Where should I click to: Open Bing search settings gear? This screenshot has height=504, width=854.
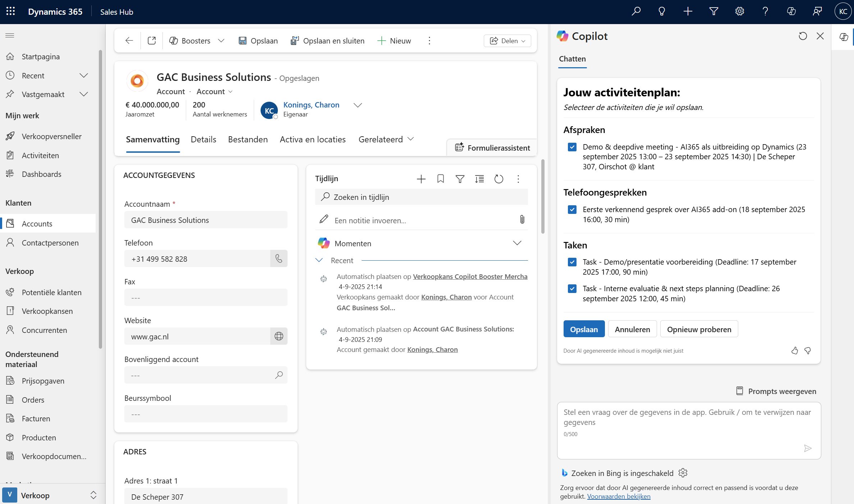(683, 473)
